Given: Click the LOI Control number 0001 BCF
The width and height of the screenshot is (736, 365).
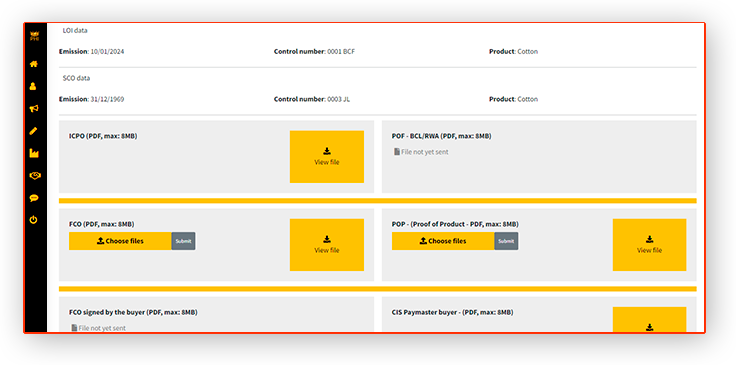Looking at the screenshot, I should [314, 52].
